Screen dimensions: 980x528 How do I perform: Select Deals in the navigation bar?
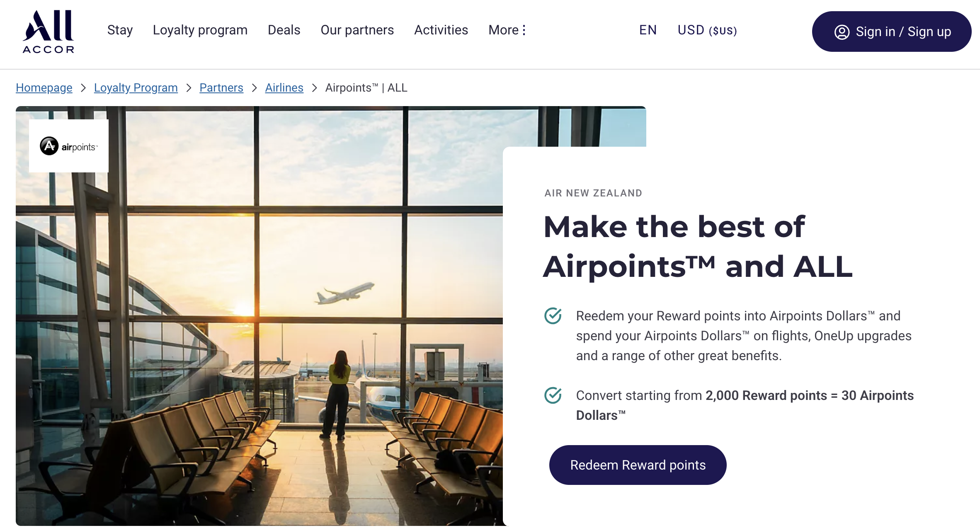[x=284, y=30]
